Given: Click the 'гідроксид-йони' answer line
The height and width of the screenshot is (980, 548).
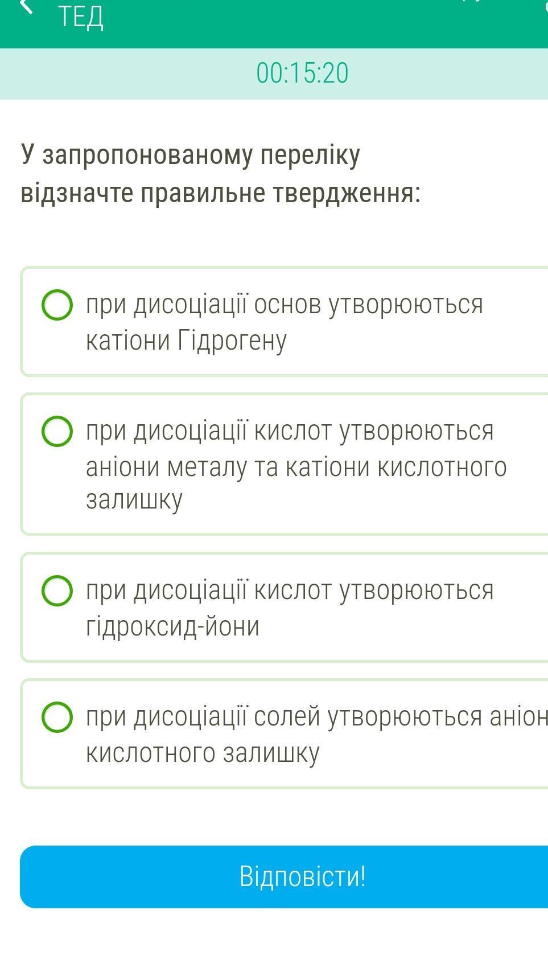Looking at the screenshot, I should tap(172, 626).
